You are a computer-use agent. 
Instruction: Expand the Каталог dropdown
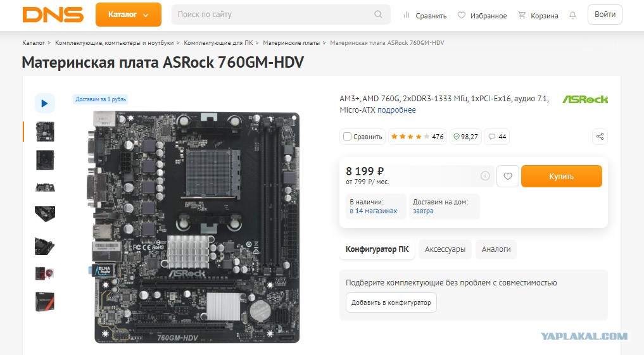click(x=129, y=15)
